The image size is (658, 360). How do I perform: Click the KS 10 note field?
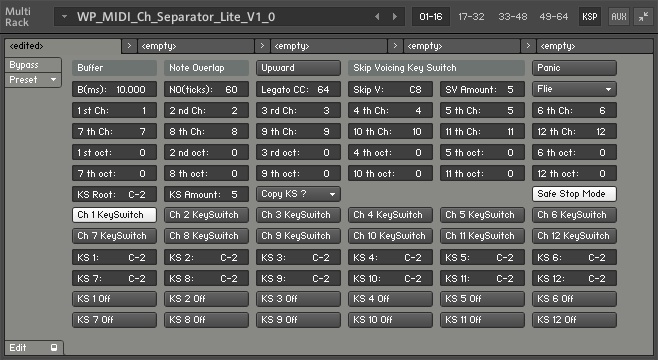pos(390,278)
